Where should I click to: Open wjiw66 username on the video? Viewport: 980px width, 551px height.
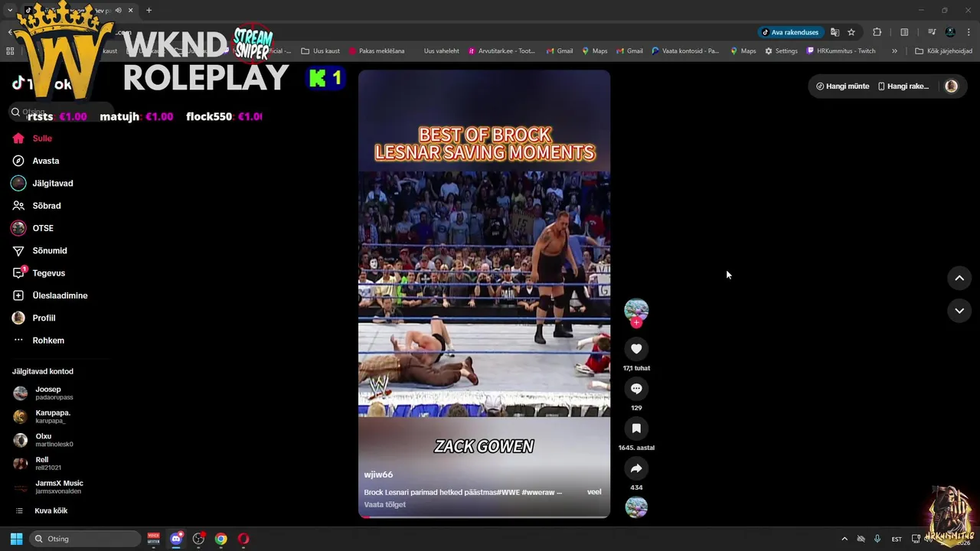click(x=378, y=474)
